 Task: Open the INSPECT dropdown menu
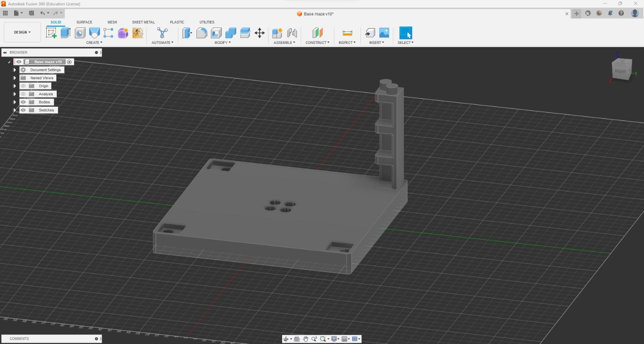click(x=347, y=43)
